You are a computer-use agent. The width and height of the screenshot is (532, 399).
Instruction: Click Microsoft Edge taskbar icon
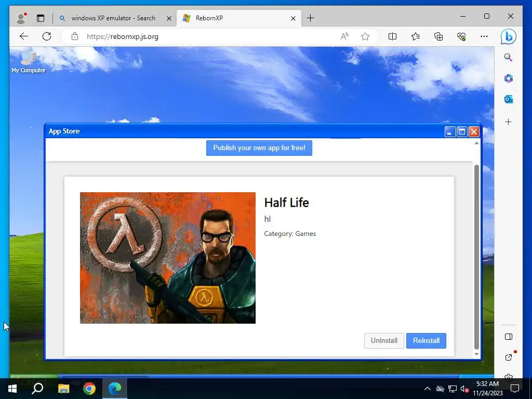pos(115,389)
